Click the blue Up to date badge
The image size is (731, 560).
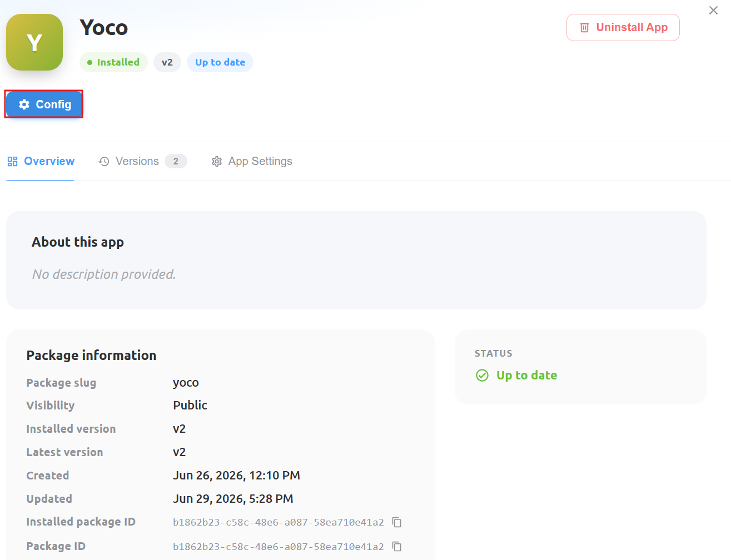click(x=220, y=62)
